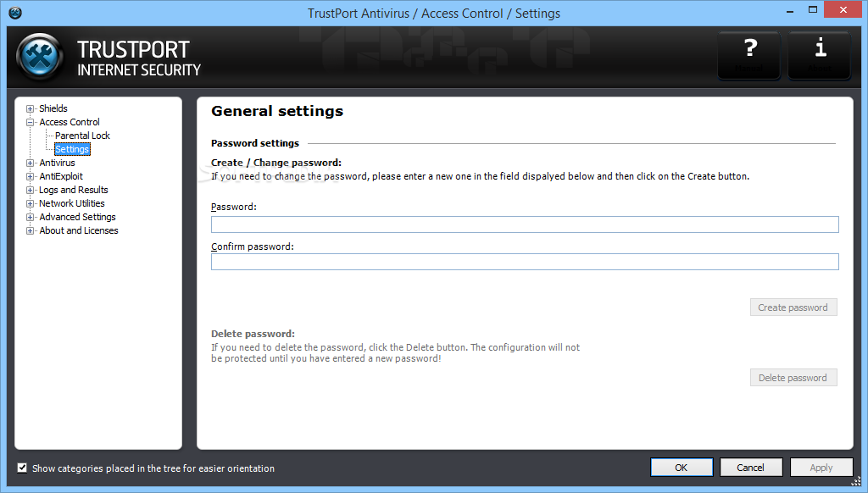The height and width of the screenshot is (493, 868).
Task: Click the Cancel button
Action: [x=751, y=468]
